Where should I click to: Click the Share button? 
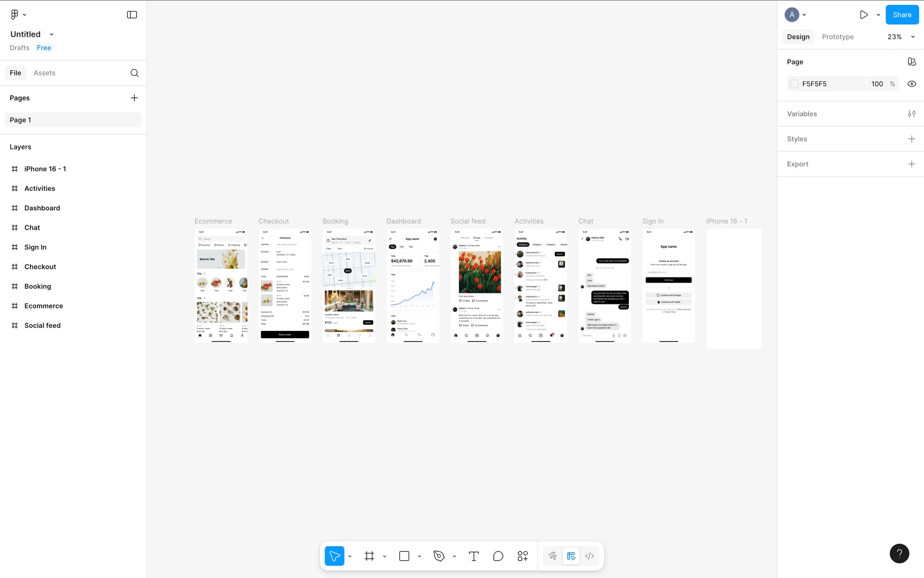click(x=902, y=14)
